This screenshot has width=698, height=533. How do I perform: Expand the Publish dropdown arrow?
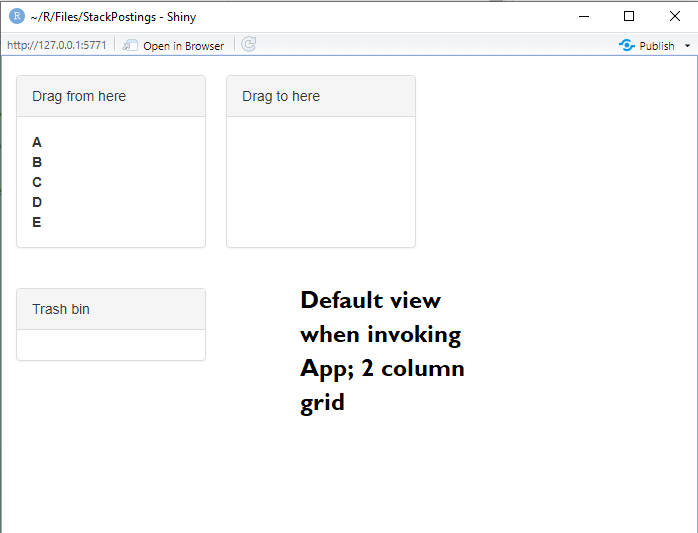point(687,46)
